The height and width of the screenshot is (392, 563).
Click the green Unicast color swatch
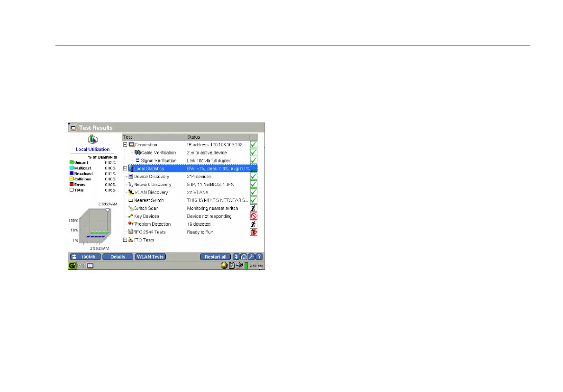(x=72, y=162)
